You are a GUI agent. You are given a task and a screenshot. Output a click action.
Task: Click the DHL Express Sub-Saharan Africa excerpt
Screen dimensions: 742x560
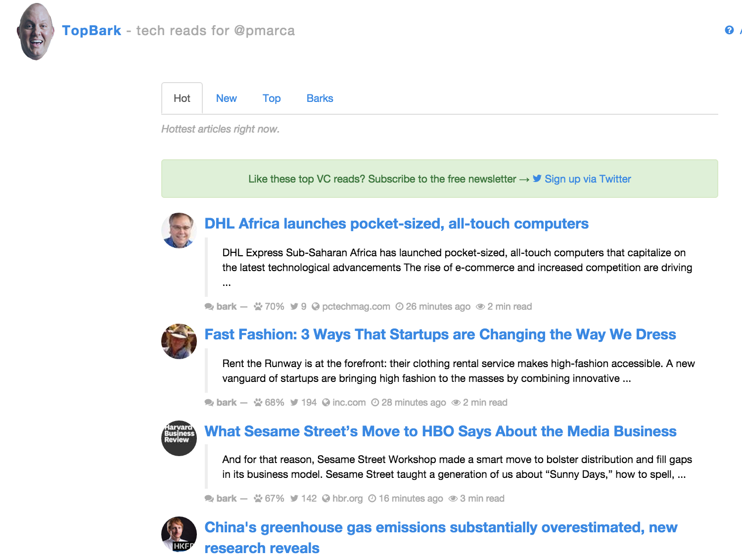click(457, 268)
